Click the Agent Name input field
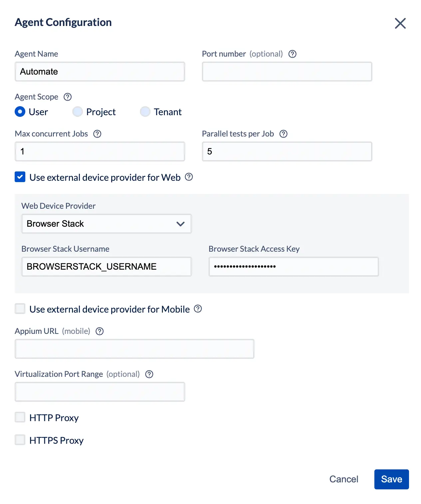 pos(100,72)
